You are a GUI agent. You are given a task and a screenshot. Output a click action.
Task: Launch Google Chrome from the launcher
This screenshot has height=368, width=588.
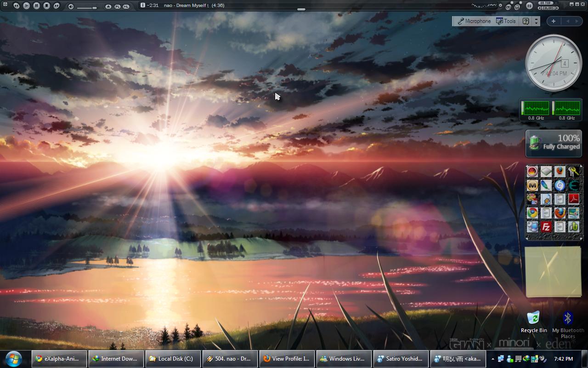(x=532, y=213)
